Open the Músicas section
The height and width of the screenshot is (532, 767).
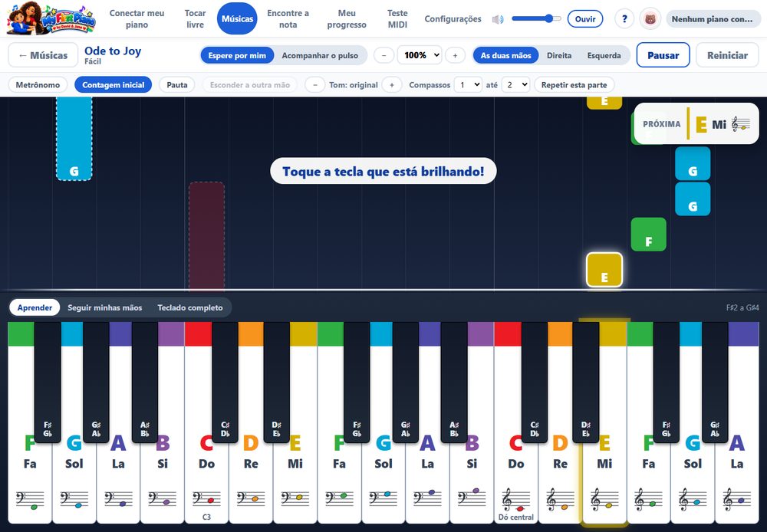[237, 18]
